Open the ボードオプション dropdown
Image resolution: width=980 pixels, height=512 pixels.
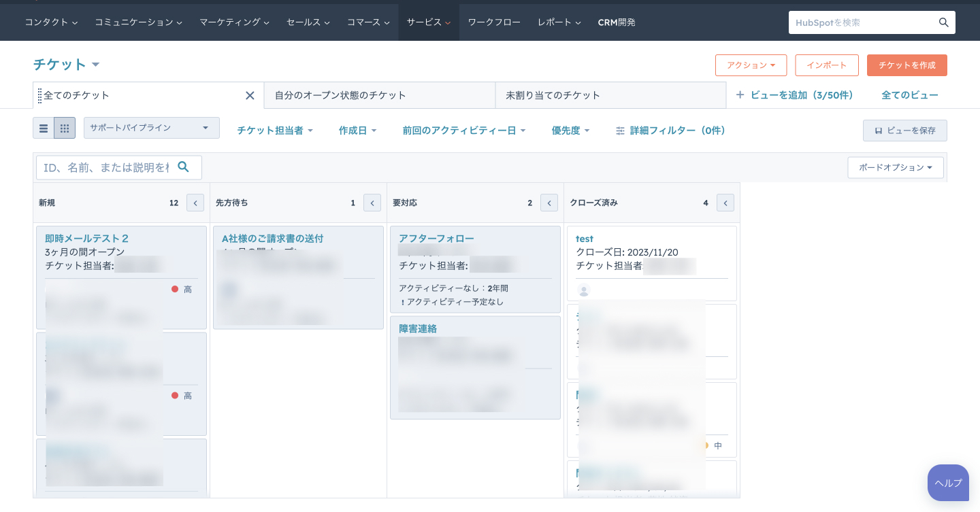point(896,167)
